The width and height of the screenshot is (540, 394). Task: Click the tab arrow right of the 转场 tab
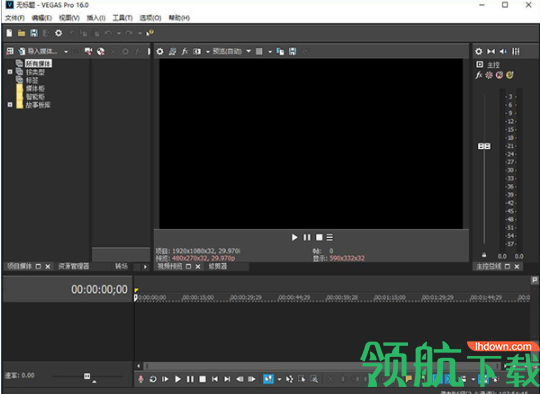(145, 267)
